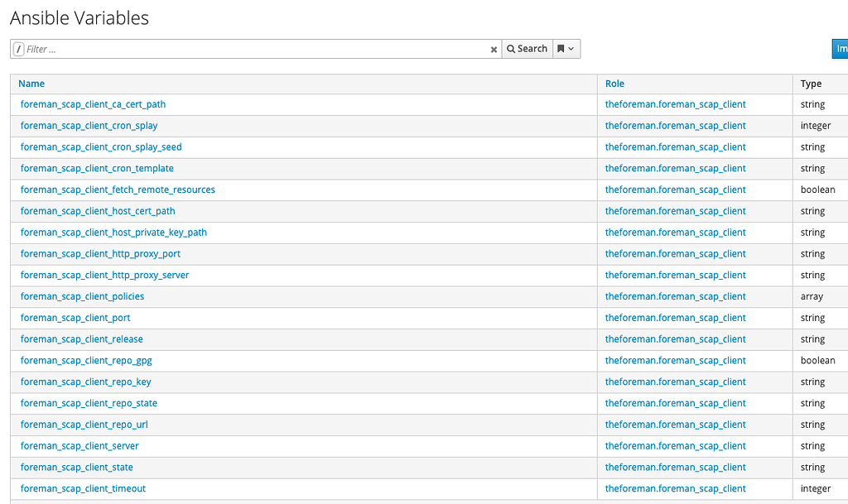Open foreman_scap_client_port variable
Image resolution: width=848 pixels, height=504 pixels.
[75, 317]
